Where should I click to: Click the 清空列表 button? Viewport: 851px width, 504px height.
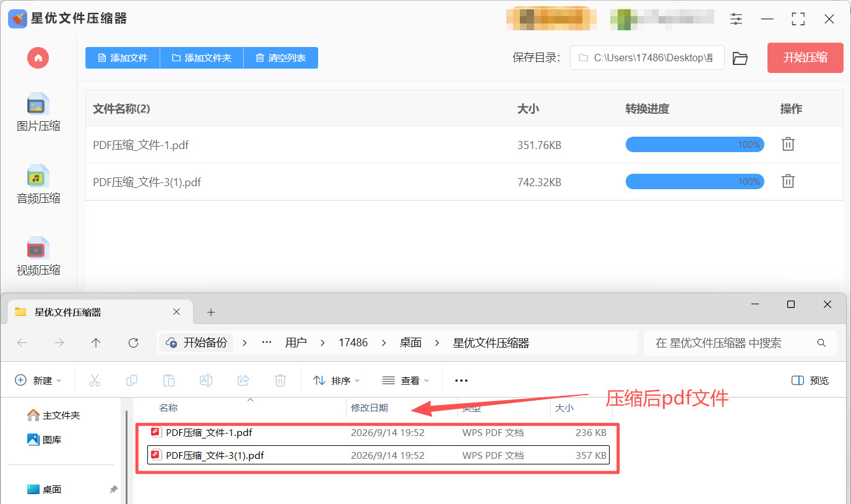point(281,58)
